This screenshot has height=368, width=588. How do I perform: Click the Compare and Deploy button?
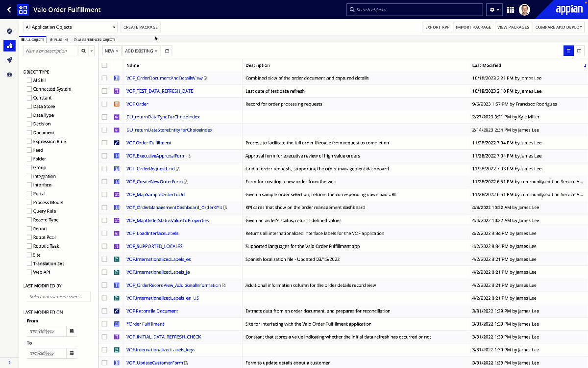(559, 27)
